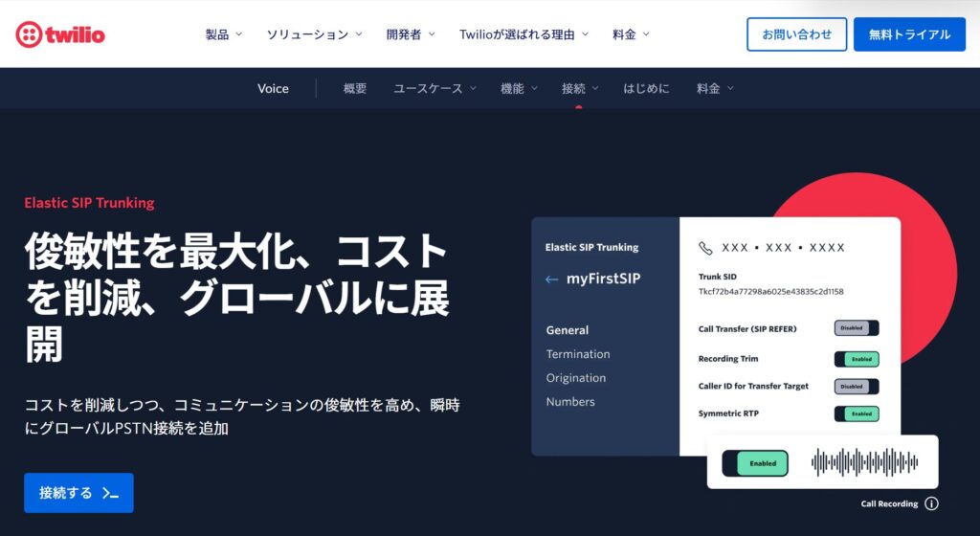The width and height of the screenshot is (980, 536).
Task: Expand the top 料金 menu
Action: (631, 34)
